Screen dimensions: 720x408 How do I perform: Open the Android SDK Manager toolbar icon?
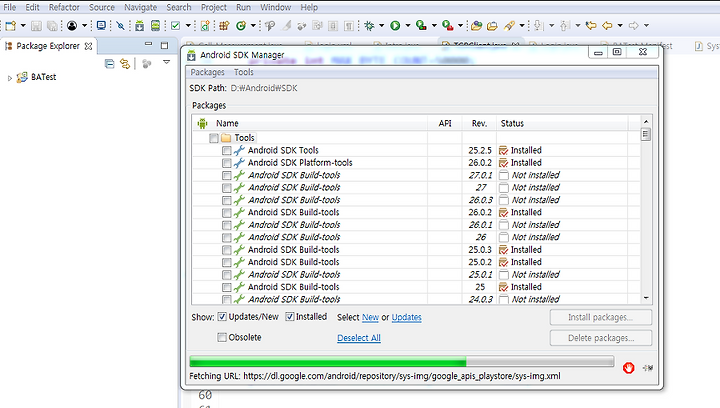click(139, 26)
